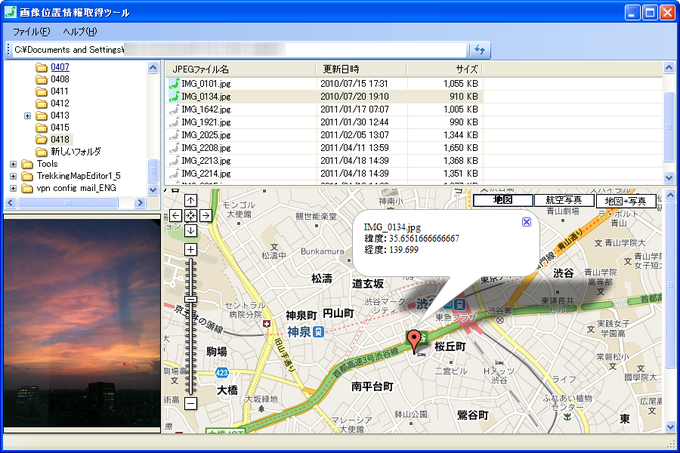Pan map right arrow button

206,215
